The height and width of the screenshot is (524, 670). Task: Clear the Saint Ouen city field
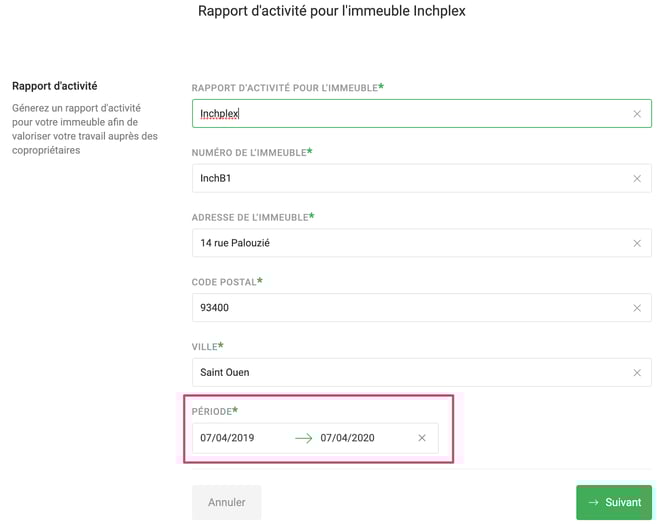pos(637,373)
